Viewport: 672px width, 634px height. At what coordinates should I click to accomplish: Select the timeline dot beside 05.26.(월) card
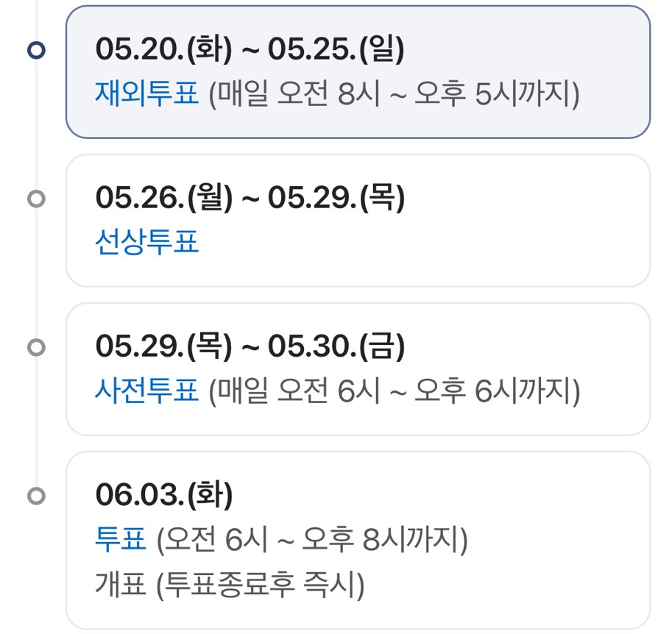point(36,199)
